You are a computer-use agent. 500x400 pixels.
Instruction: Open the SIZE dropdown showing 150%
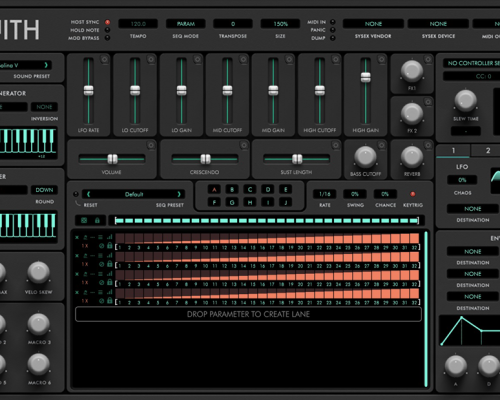[x=280, y=24]
